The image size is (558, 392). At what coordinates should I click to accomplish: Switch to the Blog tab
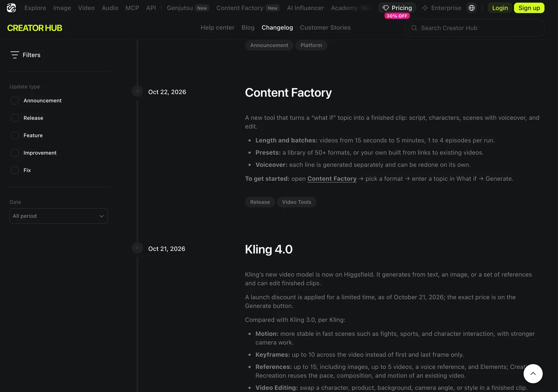(x=248, y=28)
